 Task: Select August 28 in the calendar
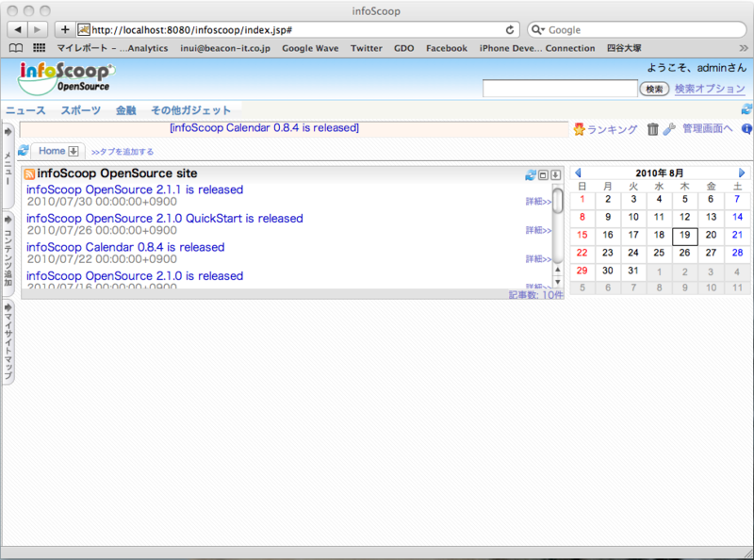(x=737, y=253)
